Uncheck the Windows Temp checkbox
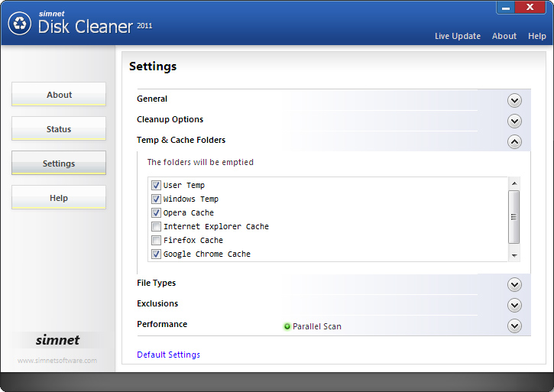Image resolution: width=554 pixels, height=392 pixels. (156, 199)
